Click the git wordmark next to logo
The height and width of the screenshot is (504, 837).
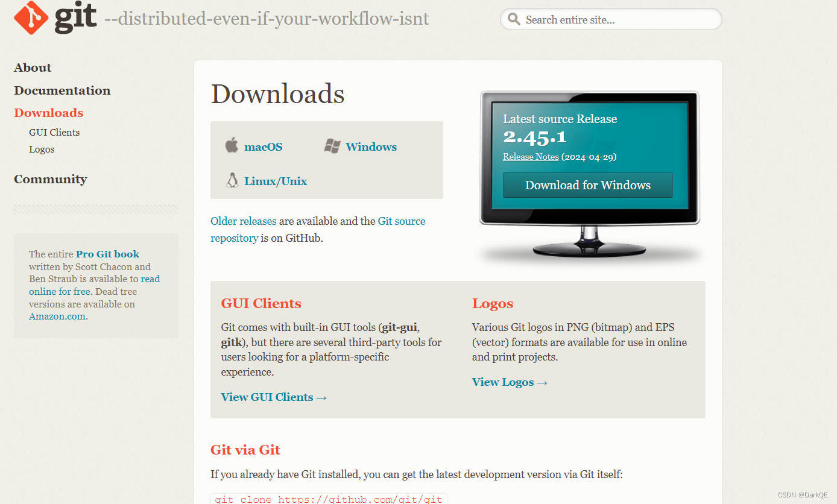pos(75,17)
